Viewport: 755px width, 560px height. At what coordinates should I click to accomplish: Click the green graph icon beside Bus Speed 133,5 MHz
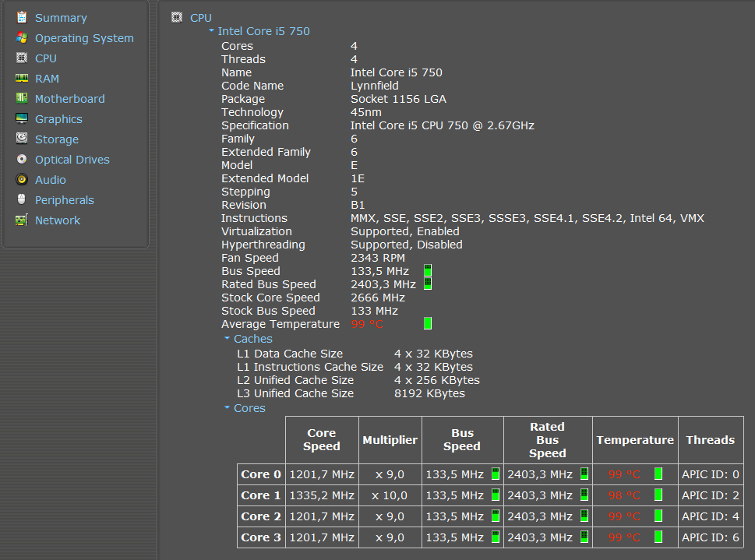click(428, 270)
